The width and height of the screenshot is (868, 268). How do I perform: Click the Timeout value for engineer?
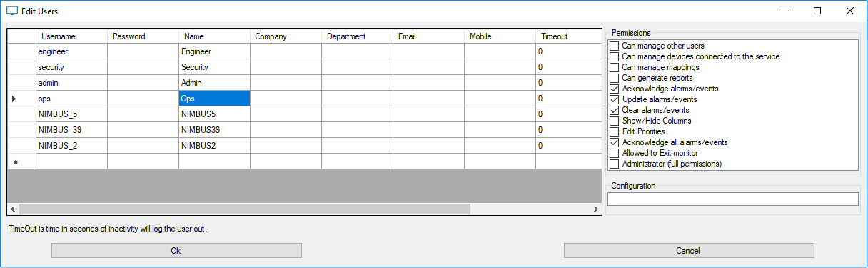click(569, 51)
